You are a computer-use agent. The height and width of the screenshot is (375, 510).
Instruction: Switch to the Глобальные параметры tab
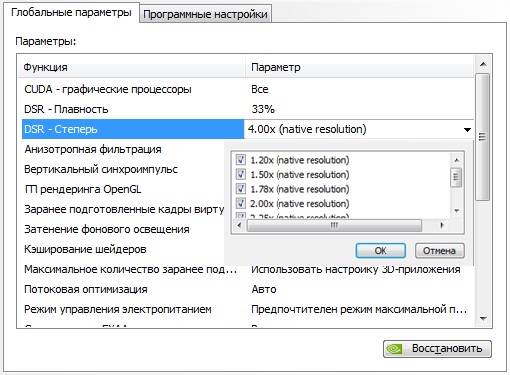coord(71,13)
